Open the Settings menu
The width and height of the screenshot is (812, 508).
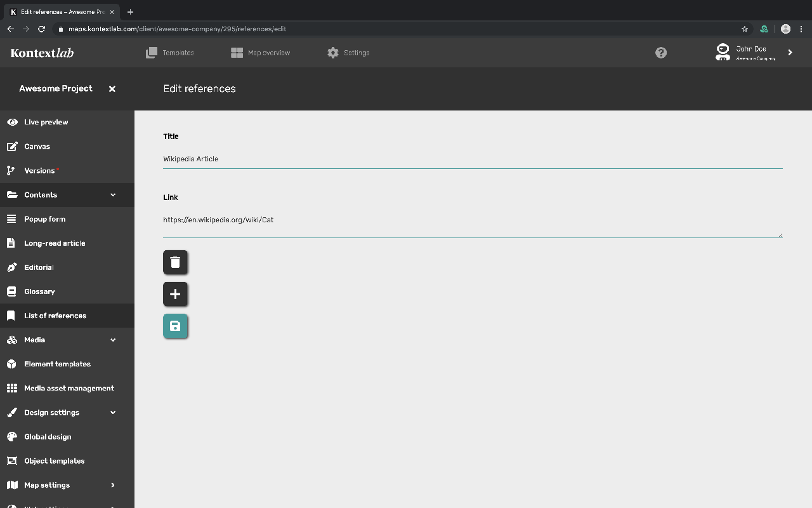coord(348,53)
